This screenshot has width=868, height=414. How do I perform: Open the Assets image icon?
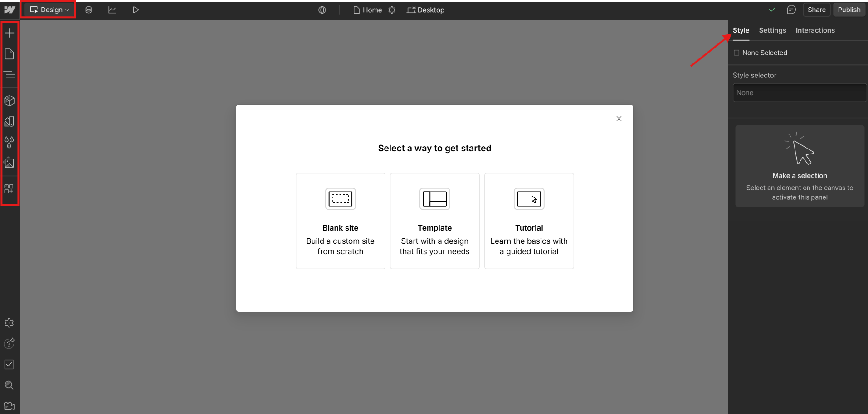click(x=10, y=163)
